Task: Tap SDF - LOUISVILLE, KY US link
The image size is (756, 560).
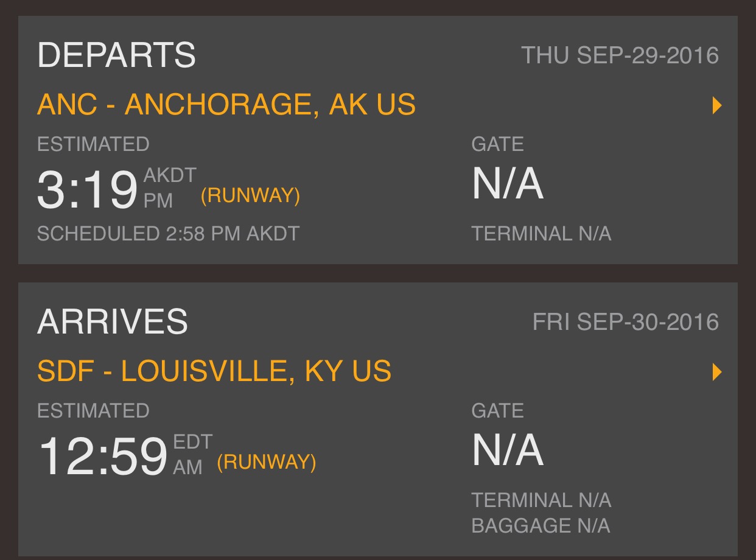Action: 214,371
